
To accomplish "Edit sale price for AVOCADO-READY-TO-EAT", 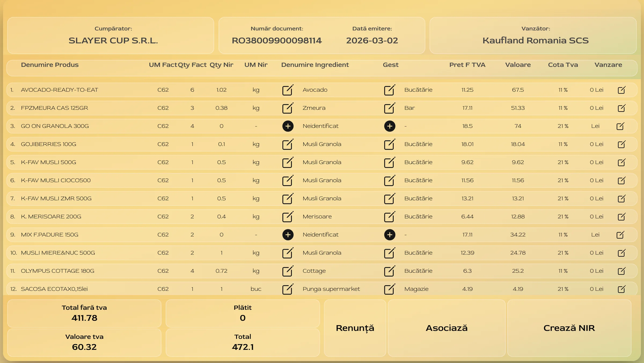I will (621, 90).
